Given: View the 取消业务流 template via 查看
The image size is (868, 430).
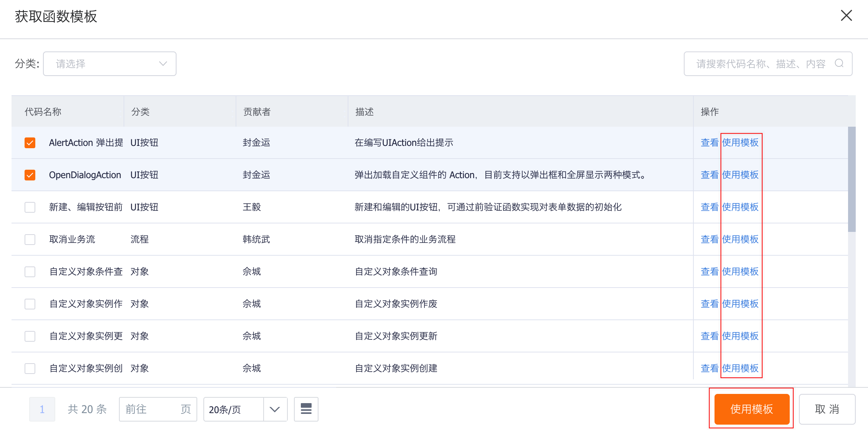Looking at the screenshot, I should pos(709,240).
